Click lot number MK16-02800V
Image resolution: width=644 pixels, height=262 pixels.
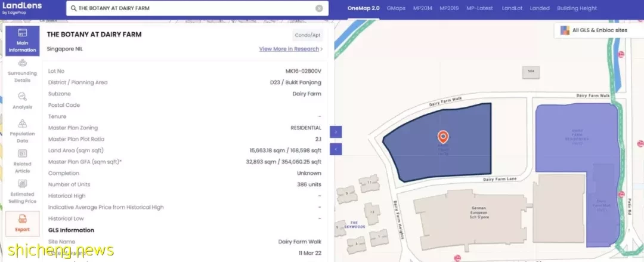[303, 71]
